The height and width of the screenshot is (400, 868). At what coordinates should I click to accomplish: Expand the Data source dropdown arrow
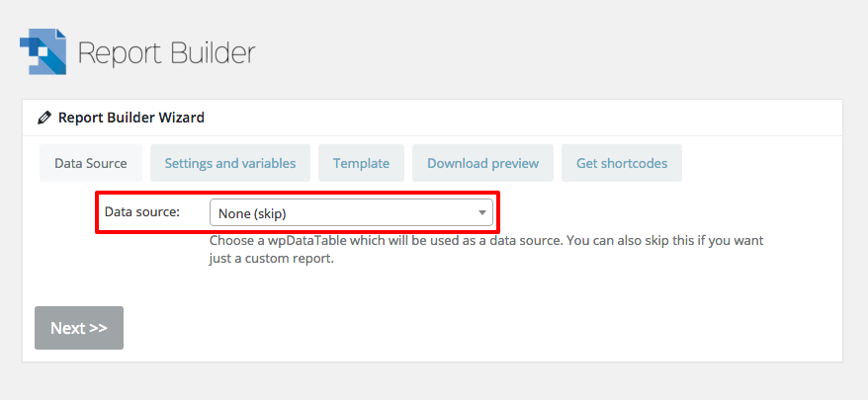click(x=482, y=212)
